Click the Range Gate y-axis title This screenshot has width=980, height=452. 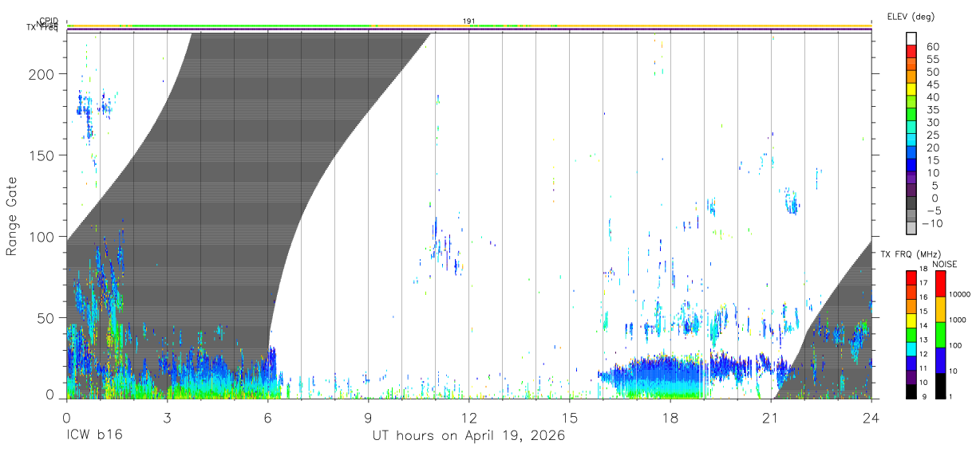13,216
